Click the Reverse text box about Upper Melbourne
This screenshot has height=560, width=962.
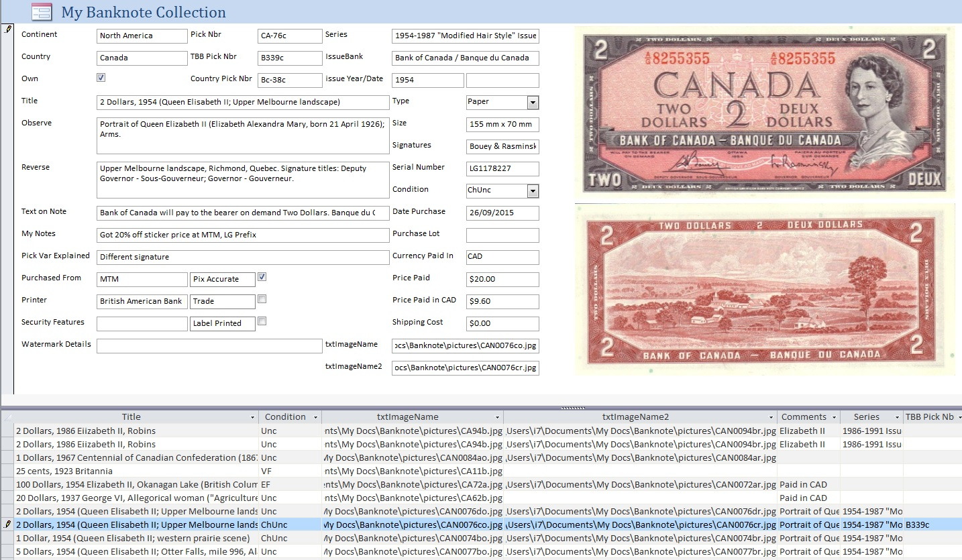tap(243, 180)
